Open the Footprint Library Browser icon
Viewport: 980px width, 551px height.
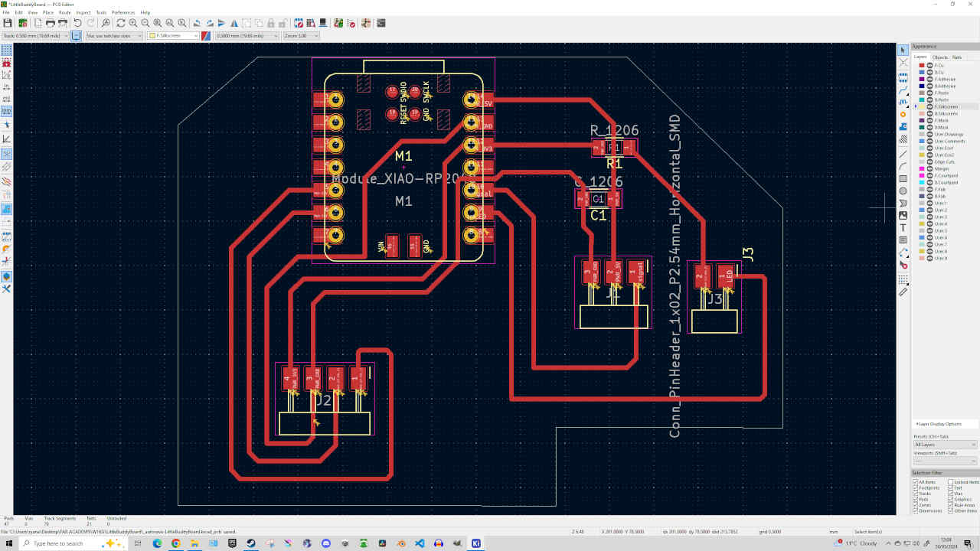[310, 24]
